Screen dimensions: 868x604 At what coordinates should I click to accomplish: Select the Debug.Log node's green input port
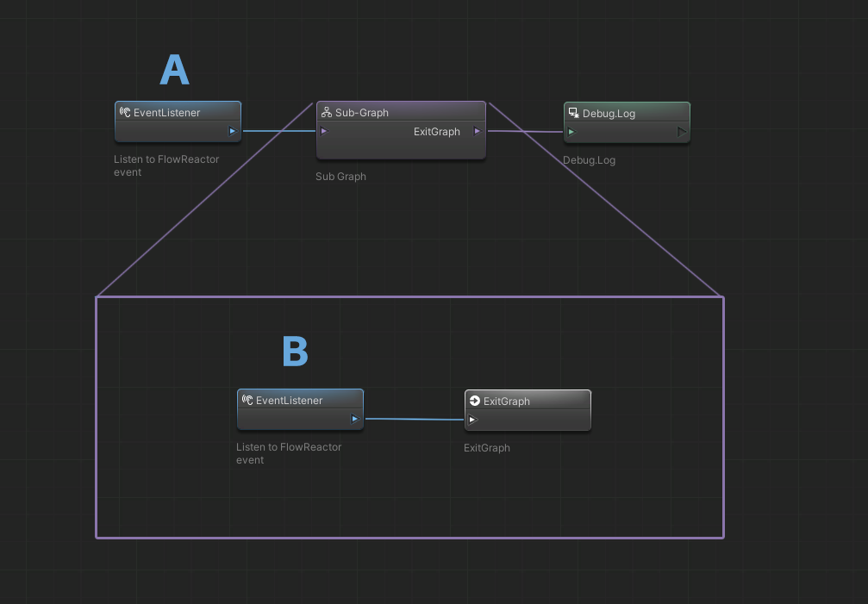click(571, 133)
